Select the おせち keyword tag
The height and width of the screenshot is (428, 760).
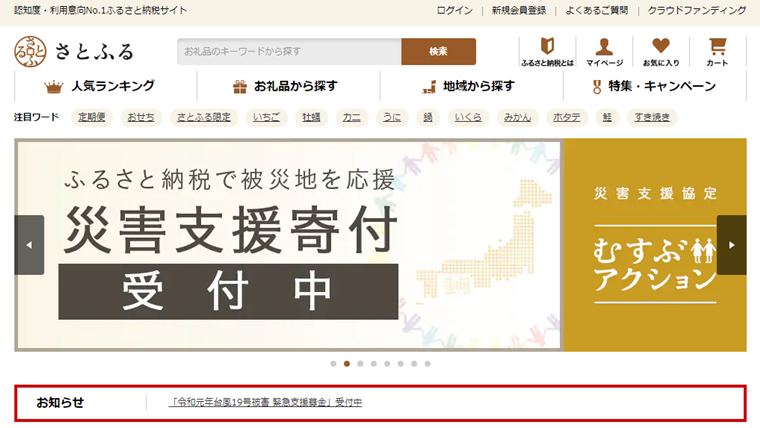tap(141, 117)
